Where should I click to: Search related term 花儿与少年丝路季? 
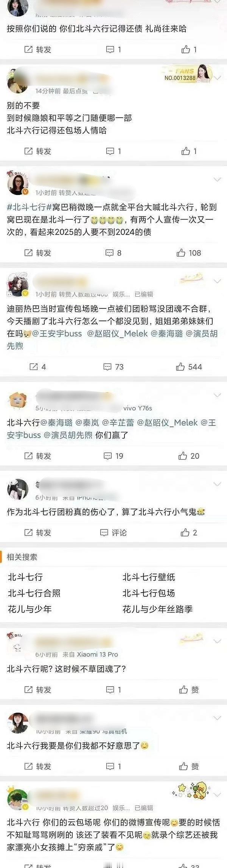pos(157,609)
